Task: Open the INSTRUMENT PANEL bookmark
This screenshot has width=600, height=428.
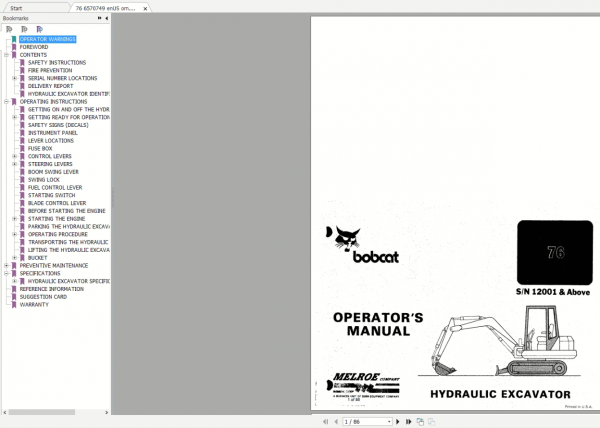Action: (53, 133)
